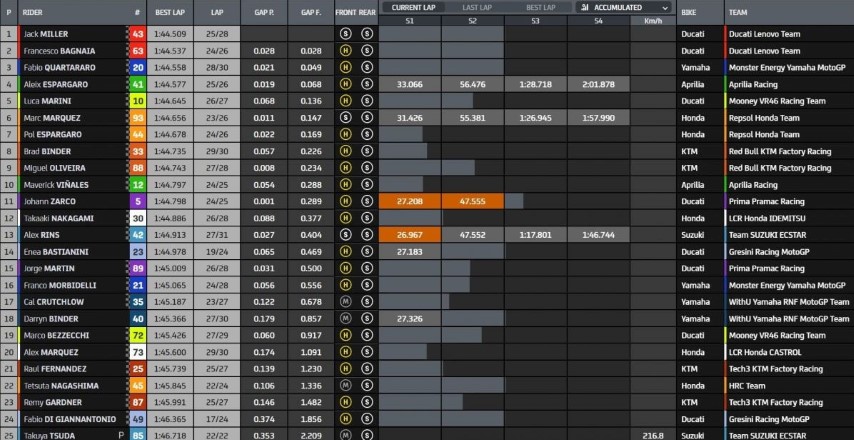Click Aleix Espargaro's S3 time 1:28.718
Screen dimensions: 854x440
[x=535, y=84]
